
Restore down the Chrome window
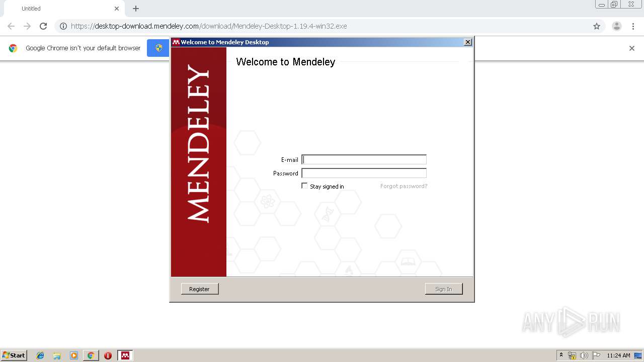(x=614, y=5)
